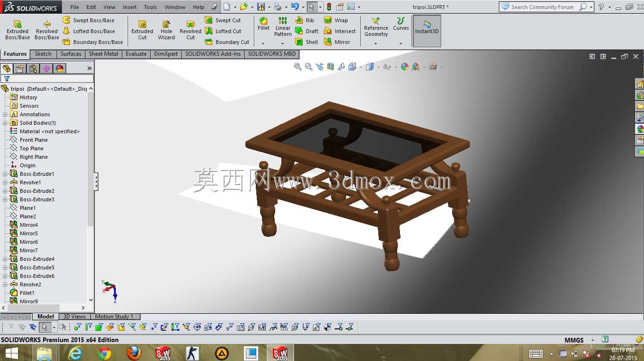Open the 3D Views tab
644x361 pixels.
coord(75,317)
